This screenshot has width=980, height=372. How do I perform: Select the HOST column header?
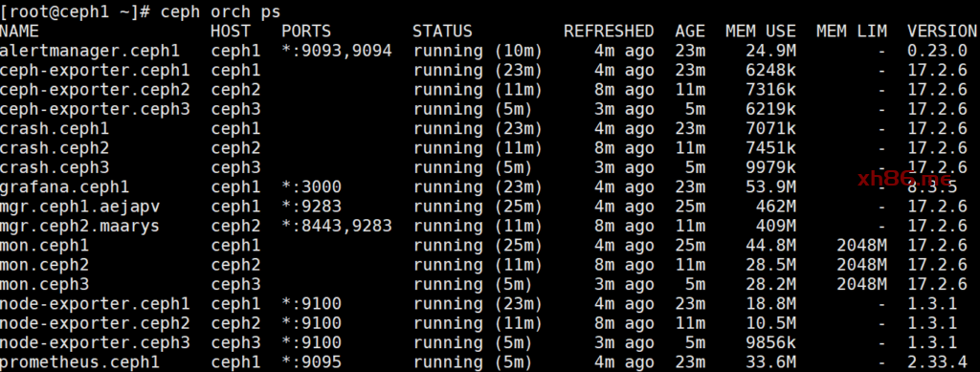[231, 32]
